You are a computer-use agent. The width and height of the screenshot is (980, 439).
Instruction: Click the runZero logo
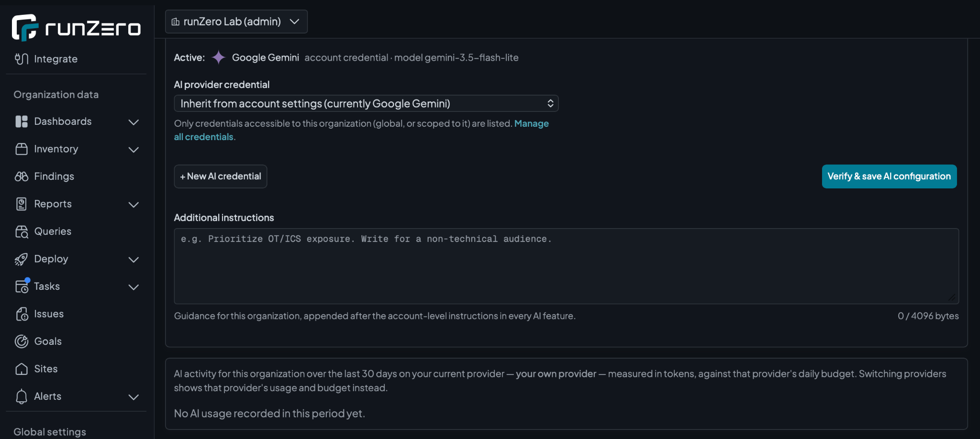click(x=76, y=27)
